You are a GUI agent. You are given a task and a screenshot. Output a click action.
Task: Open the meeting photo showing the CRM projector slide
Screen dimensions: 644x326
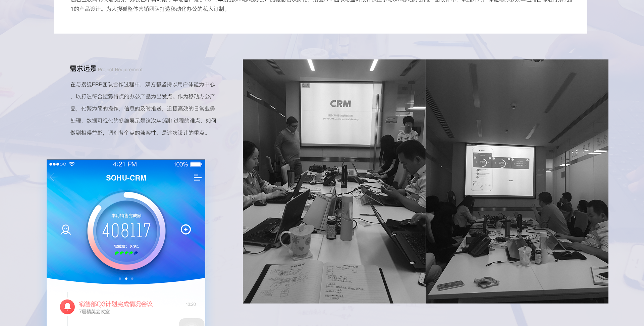[x=334, y=181]
